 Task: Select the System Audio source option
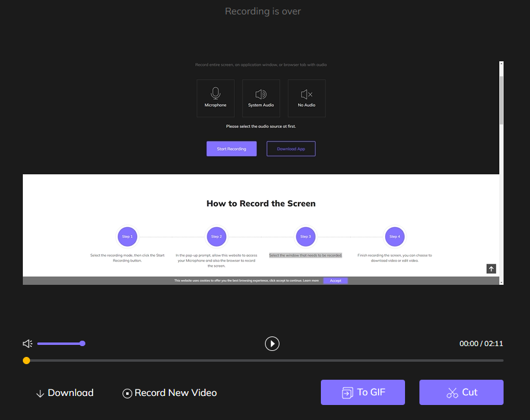(x=261, y=98)
